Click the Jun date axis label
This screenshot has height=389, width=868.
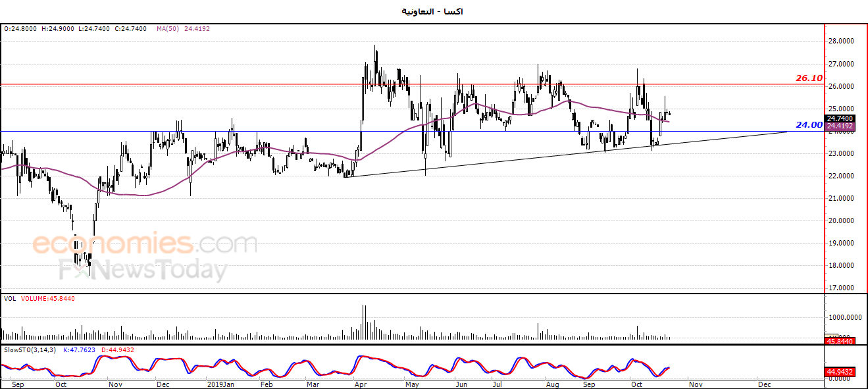461,384
